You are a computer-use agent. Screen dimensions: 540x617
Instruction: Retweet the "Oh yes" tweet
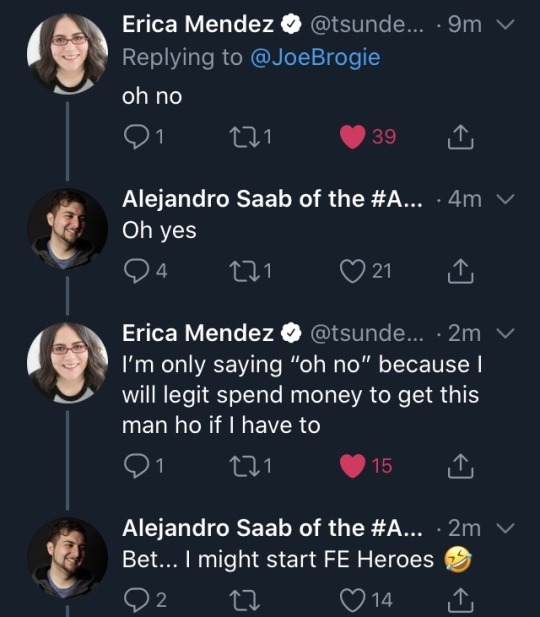pyautogui.click(x=244, y=271)
